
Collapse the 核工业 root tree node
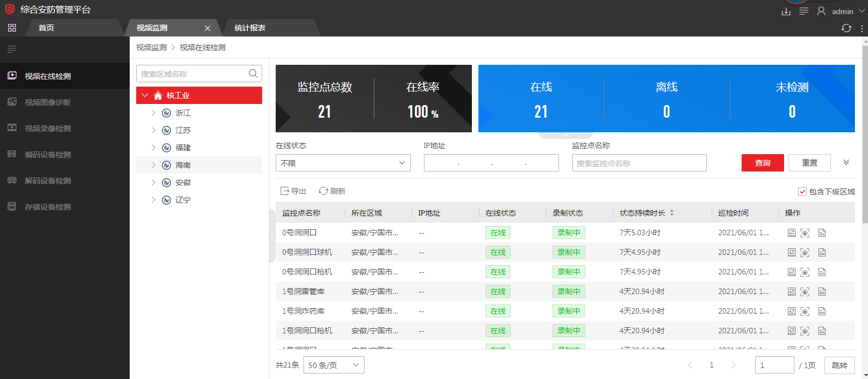tap(145, 95)
